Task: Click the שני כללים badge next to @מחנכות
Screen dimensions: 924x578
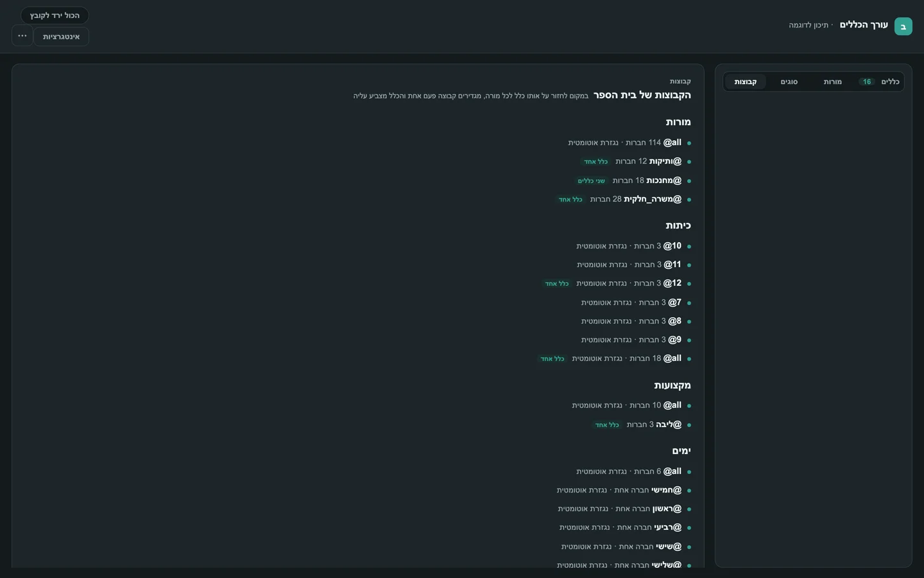Action: point(591,181)
